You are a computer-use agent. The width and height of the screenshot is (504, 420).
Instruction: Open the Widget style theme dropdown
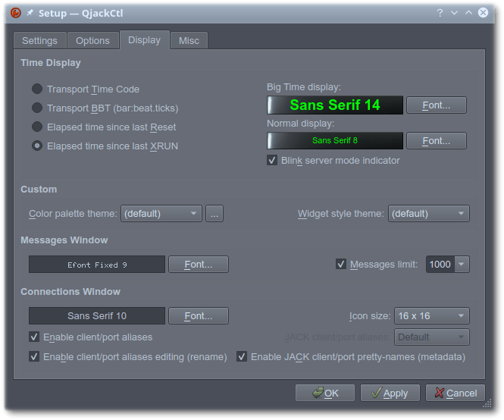[428, 214]
